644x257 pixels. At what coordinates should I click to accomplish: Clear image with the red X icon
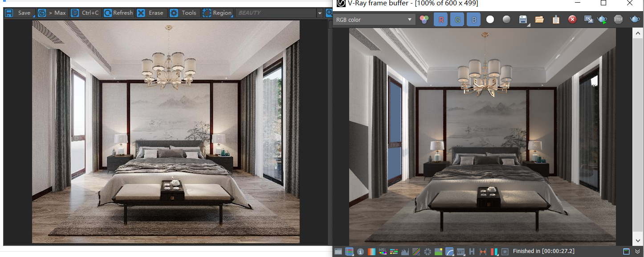tap(572, 20)
